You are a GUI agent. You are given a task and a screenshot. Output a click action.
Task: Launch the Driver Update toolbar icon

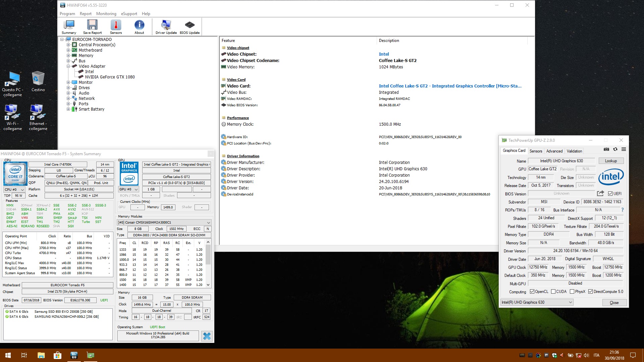(x=166, y=27)
